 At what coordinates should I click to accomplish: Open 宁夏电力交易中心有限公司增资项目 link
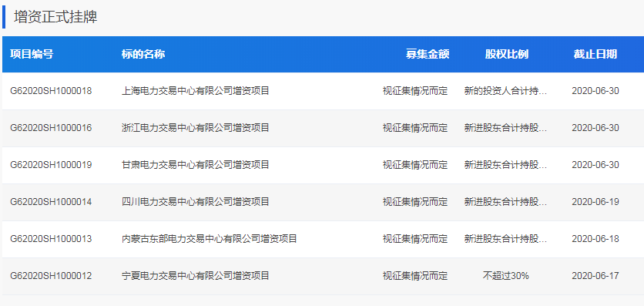(x=196, y=276)
